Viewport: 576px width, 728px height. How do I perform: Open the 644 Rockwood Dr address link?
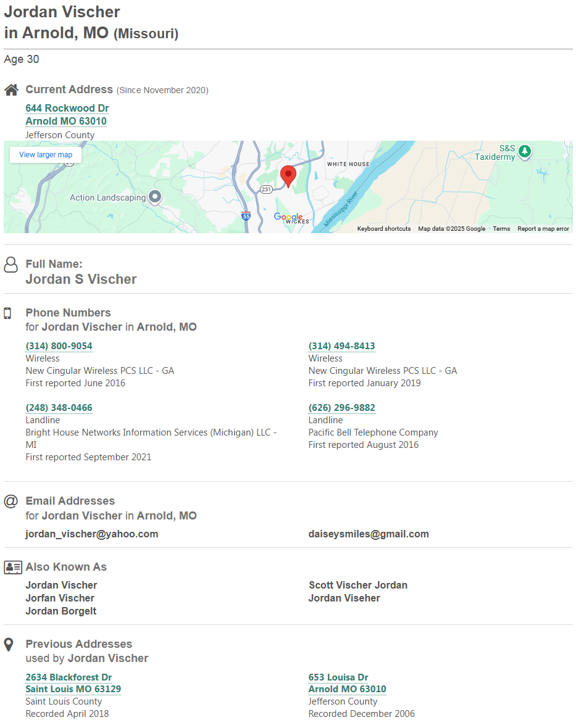[67, 109]
